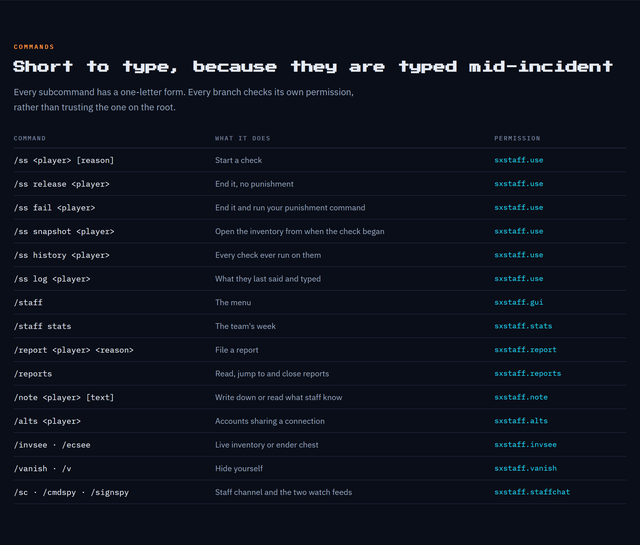The height and width of the screenshot is (545, 640).
Task: Click the sxstaff.staffchat permission
Action: click(532, 492)
